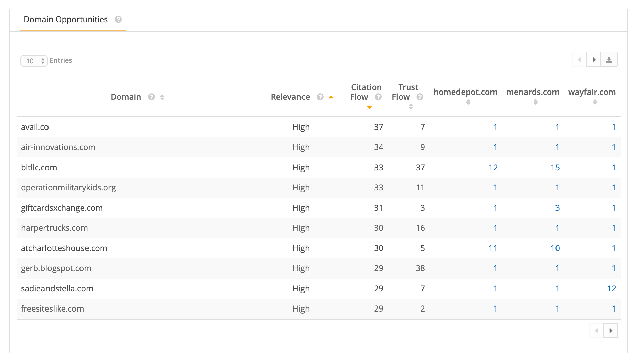Screen dimensions: 636x364
Task: Click Trust Flow value 16 for harpertrucks.com
Action: point(420,228)
